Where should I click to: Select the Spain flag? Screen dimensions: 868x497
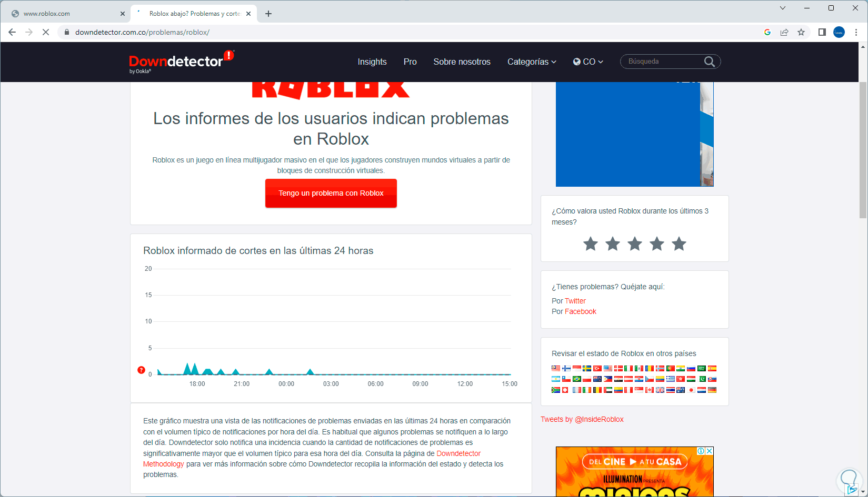click(712, 368)
